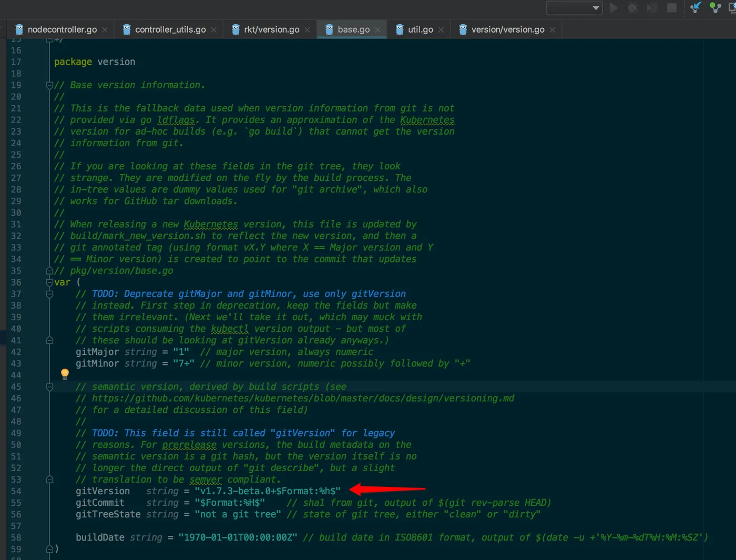Viewport: 736px width, 560px height.
Task: Click the Stop square icon
Action: pos(671,8)
